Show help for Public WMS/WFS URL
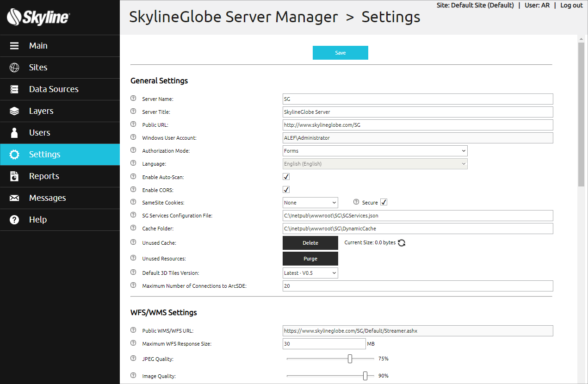Screen dimensions: 588x384 [x=133, y=330]
